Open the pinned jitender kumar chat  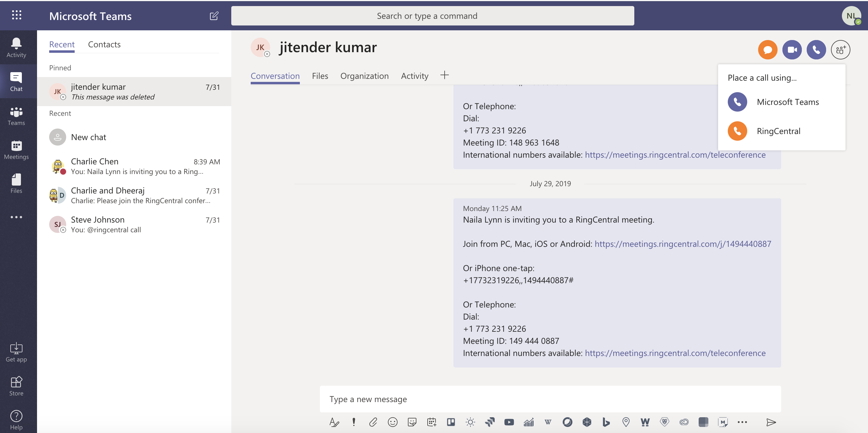tap(134, 92)
